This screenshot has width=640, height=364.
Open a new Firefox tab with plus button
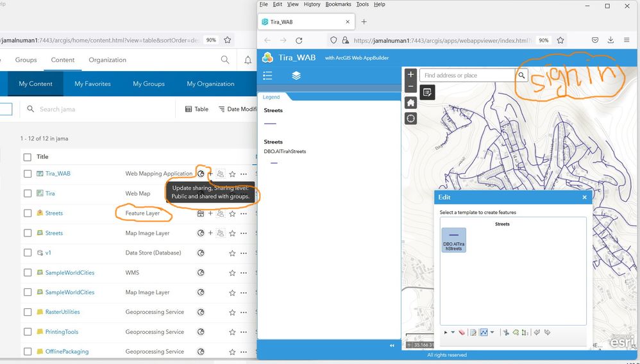[x=364, y=22]
